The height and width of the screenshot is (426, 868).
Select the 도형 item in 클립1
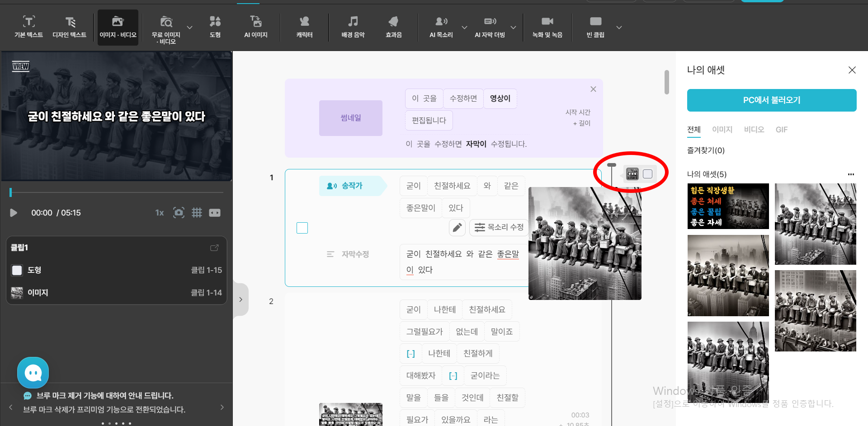click(x=117, y=270)
